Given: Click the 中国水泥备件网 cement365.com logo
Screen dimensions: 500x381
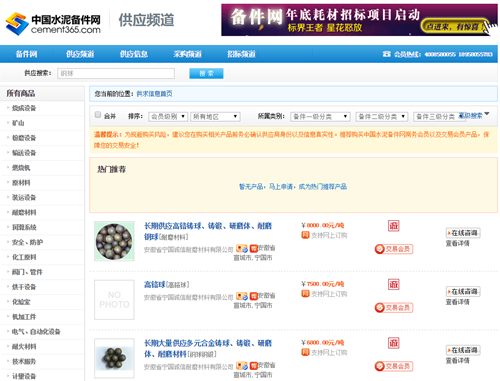Looking at the screenshot, I should pos(53,24).
